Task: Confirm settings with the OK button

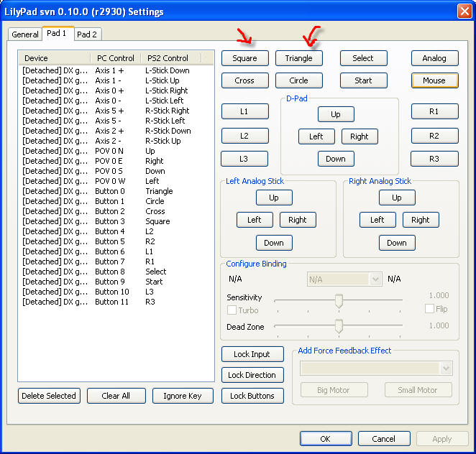Action: [326, 438]
